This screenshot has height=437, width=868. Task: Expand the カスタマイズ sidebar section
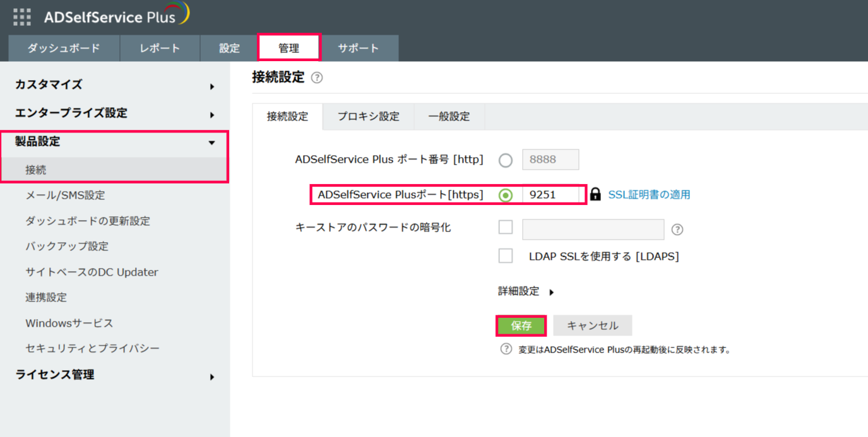click(115, 85)
